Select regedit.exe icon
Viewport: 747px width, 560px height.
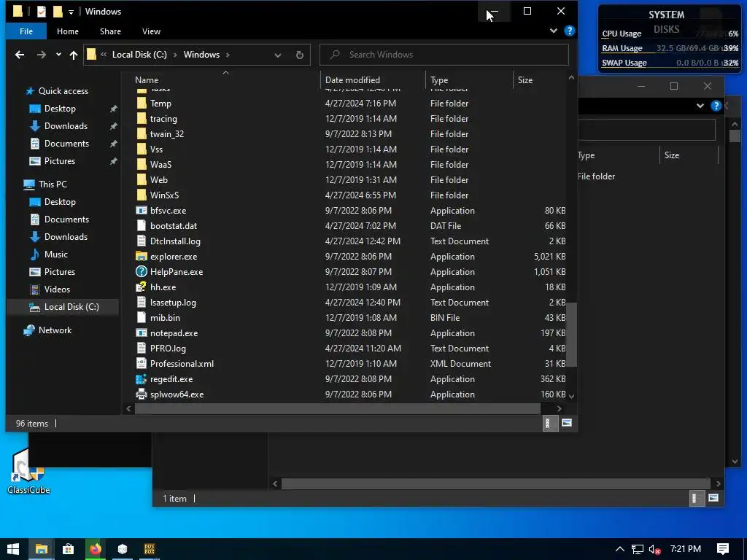(x=141, y=379)
